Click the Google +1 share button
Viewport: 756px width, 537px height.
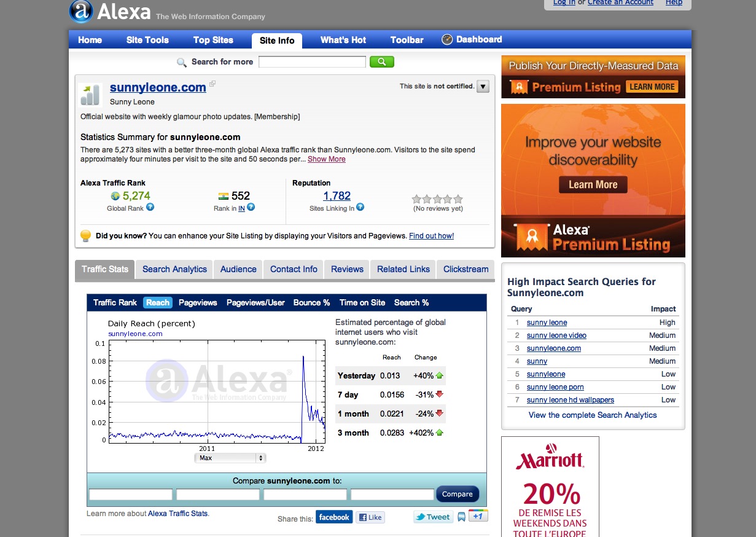click(478, 516)
